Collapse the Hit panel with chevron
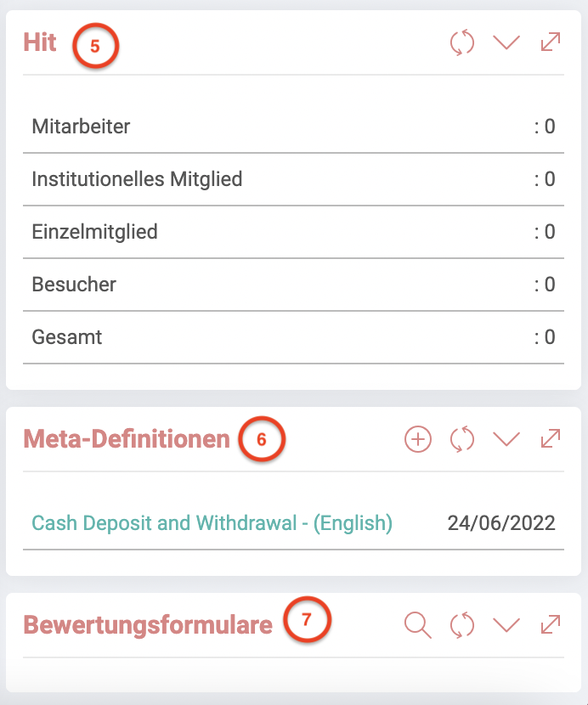 (506, 42)
